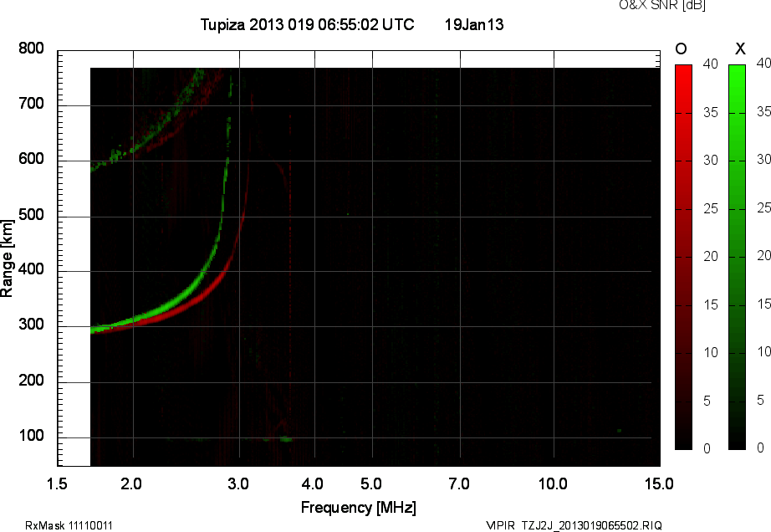Click the 15 dB label on O colorbar
Screen dimensions: 771x532
(711, 304)
